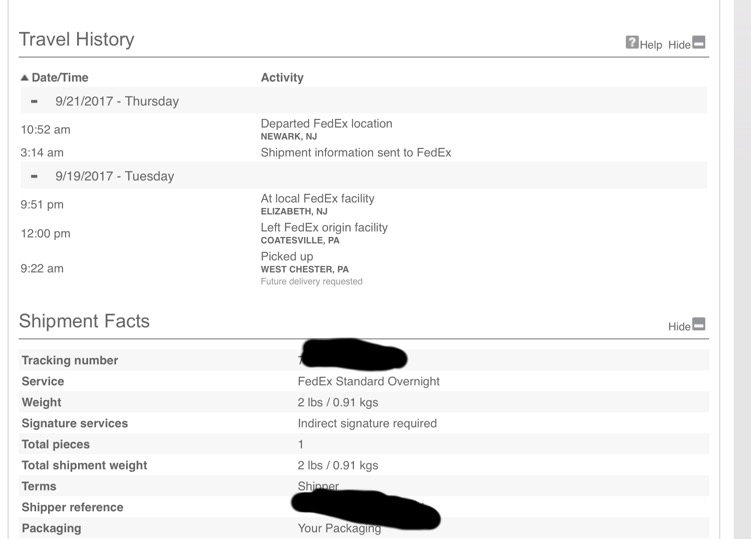Select the Departed FedEx location entry
The height and width of the screenshot is (539, 751).
(x=326, y=129)
